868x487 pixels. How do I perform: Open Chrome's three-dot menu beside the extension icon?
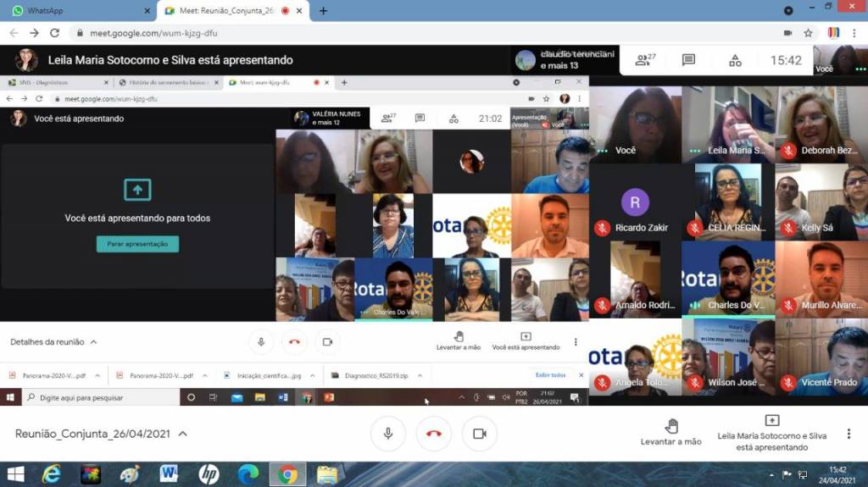click(854, 33)
